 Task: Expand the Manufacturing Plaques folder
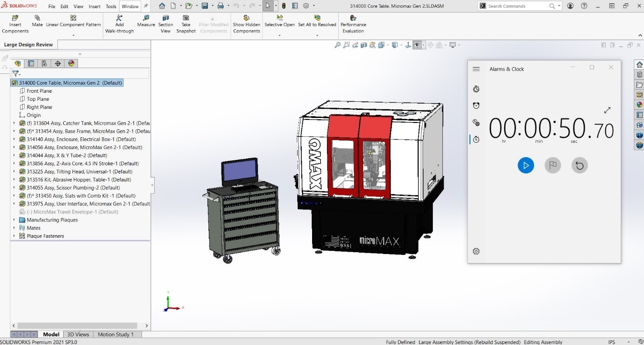(x=14, y=220)
